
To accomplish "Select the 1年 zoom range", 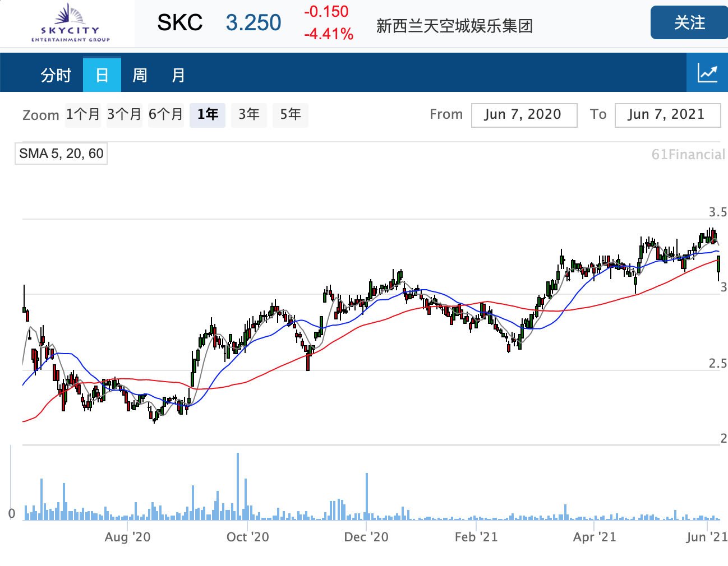I will pos(208,114).
